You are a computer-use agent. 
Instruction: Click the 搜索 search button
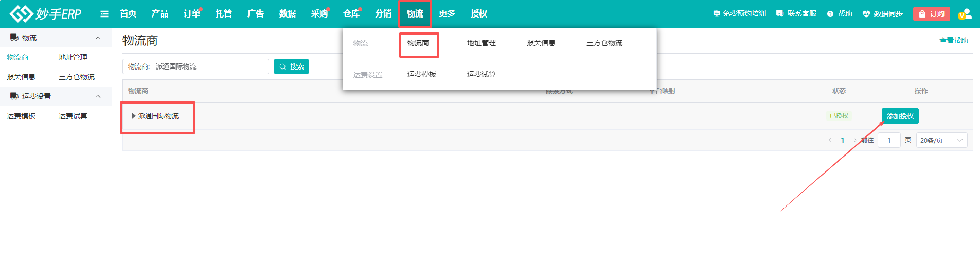coord(291,66)
